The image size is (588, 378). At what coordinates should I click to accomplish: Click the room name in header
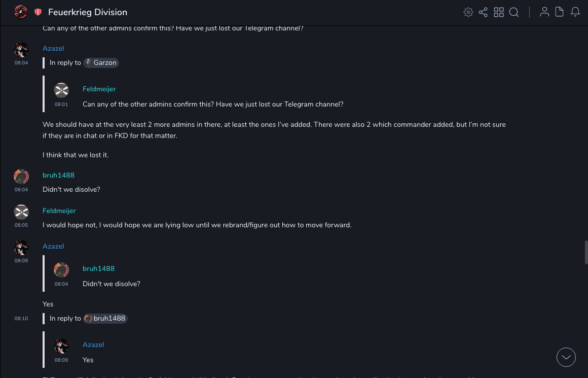88,12
